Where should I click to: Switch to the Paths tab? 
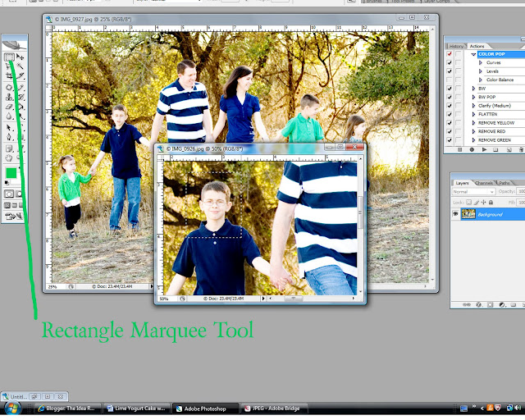(504, 183)
